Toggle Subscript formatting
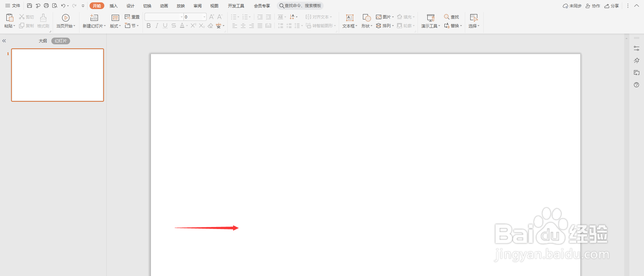The height and width of the screenshot is (276, 644). point(202,26)
